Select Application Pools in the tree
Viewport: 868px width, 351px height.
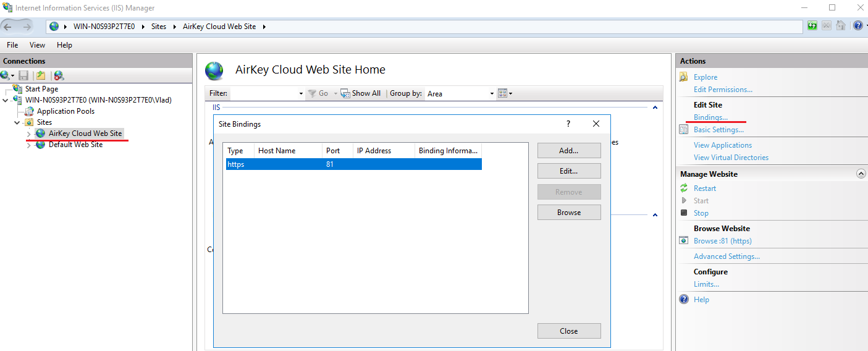click(65, 111)
